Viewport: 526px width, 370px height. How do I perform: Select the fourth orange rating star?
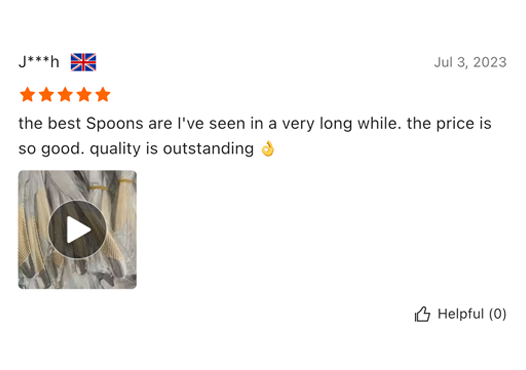[x=84, y=94]
